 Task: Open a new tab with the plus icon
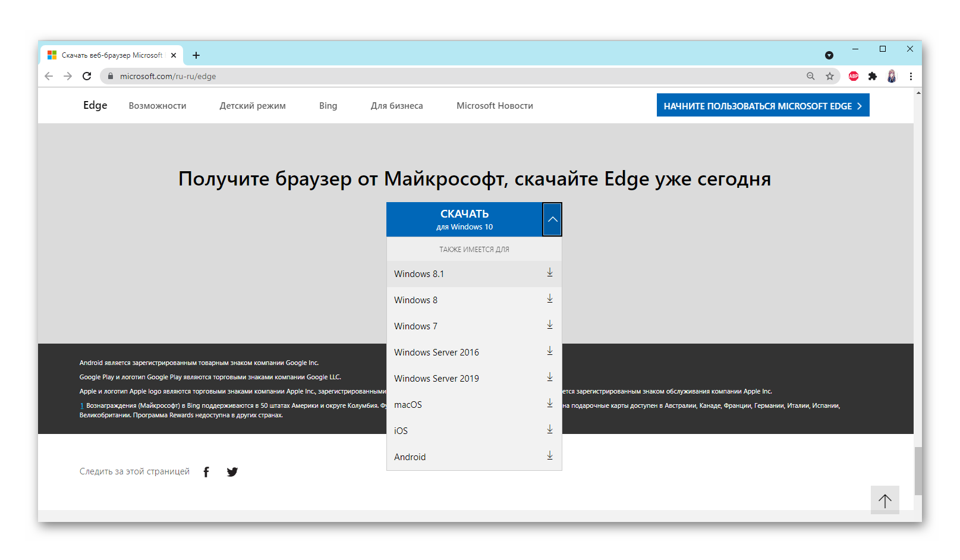[x=196, y=55]
